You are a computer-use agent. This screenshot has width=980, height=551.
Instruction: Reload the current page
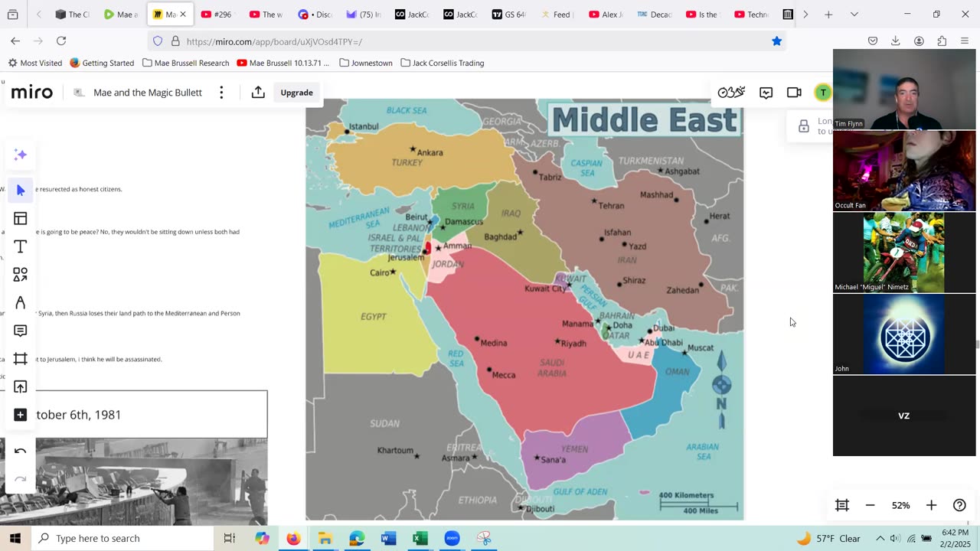[61, 41]
